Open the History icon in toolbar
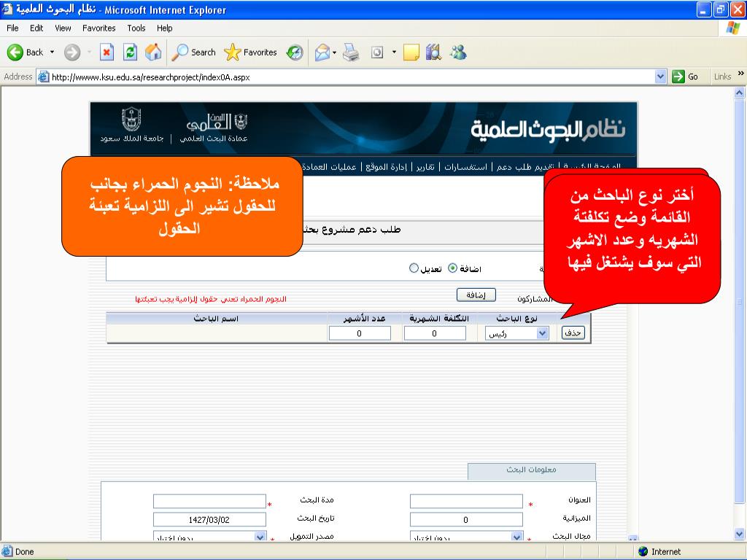 tap(295, 52)
